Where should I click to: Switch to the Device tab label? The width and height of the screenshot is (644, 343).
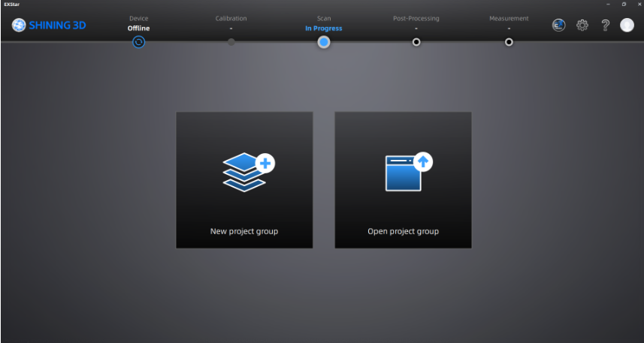pyautogui.click(x=138, y=18)
